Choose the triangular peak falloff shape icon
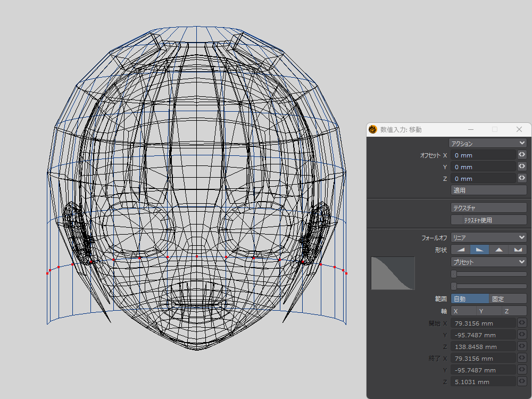This screenshot has width=532, height=399. (498, 250)
